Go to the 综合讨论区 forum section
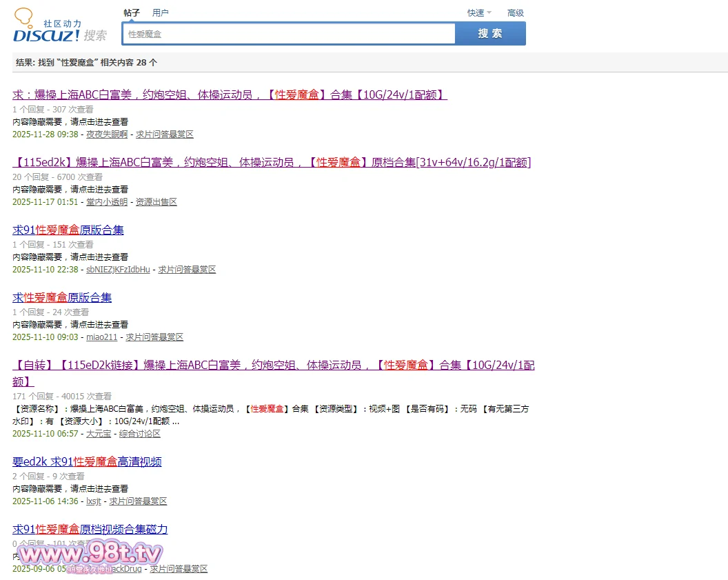Viewport: 728px width, 580px height. (x=140, y=434)
